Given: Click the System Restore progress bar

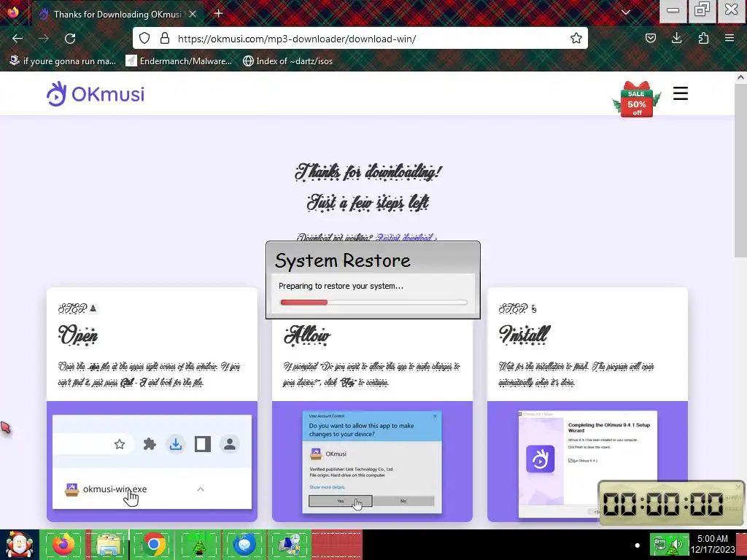Looking at the screenshot, I should coord(374,303).
